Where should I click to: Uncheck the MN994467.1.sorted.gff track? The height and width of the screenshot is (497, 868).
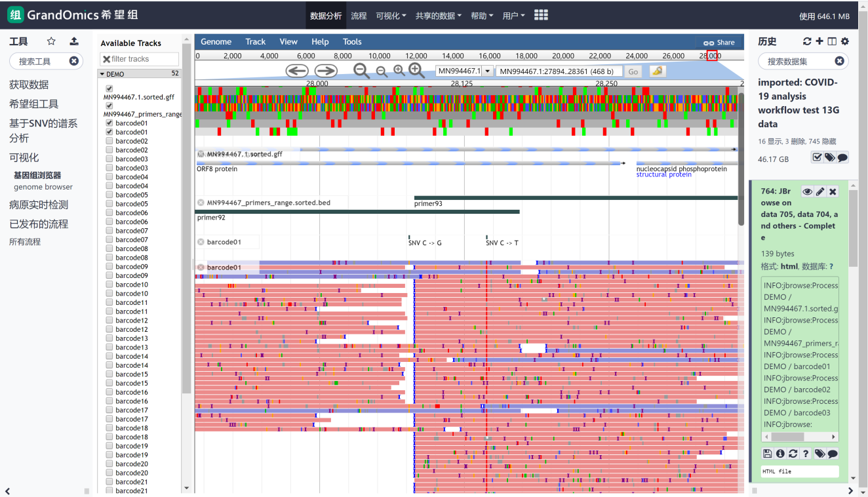click(109, 88)
